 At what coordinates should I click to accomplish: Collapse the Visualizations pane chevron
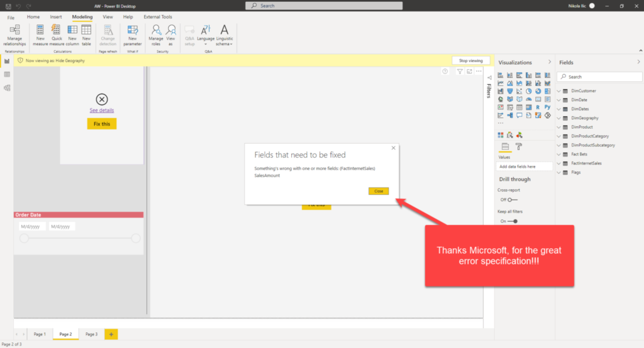550,62
